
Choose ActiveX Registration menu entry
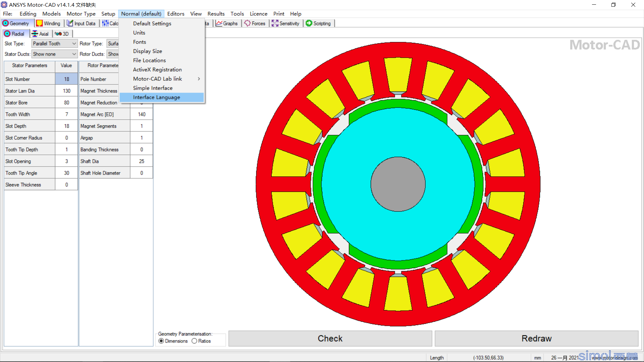162,70
